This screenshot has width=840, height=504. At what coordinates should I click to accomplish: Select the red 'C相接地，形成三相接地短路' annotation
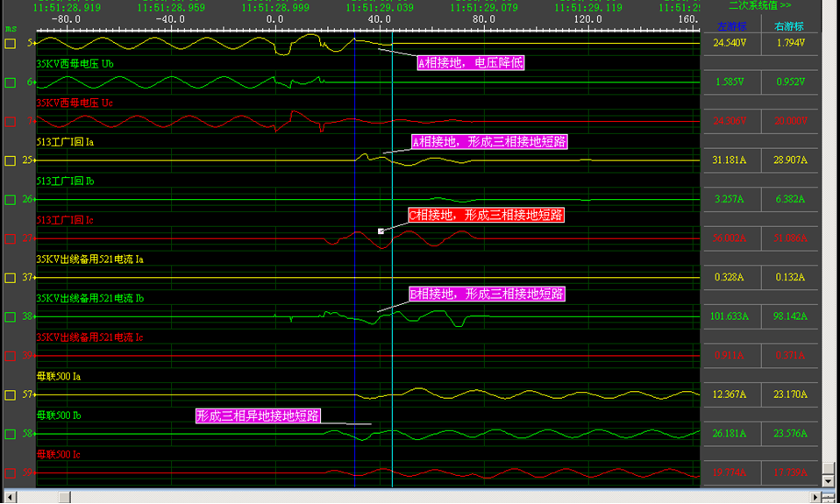pos(486,216)
